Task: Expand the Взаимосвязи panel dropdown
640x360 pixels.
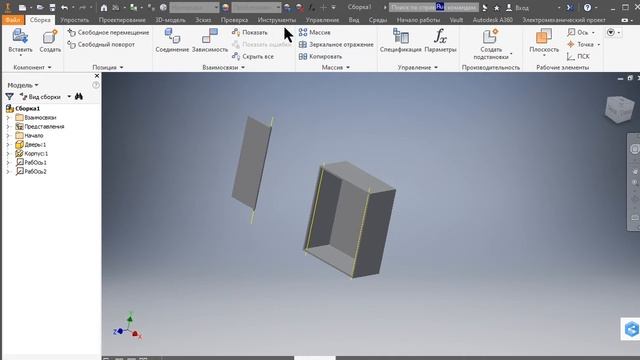Action: click(x=224, y=67)
